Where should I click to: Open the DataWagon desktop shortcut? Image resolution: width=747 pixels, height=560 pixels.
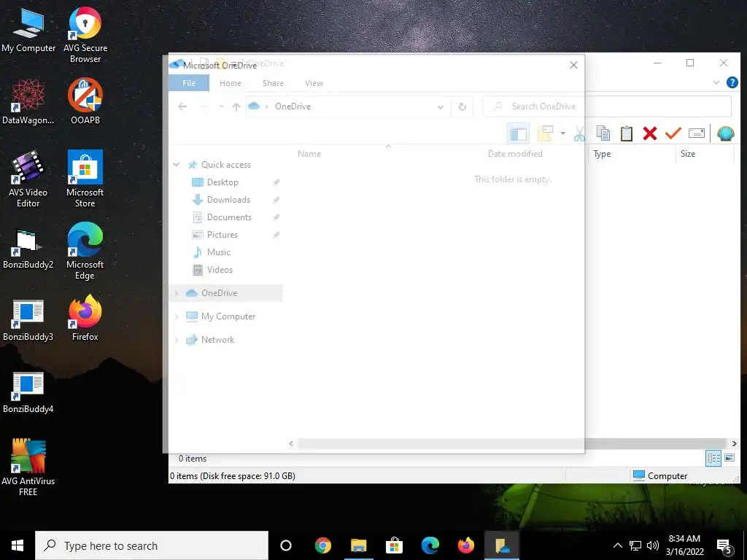coord(28,101)
